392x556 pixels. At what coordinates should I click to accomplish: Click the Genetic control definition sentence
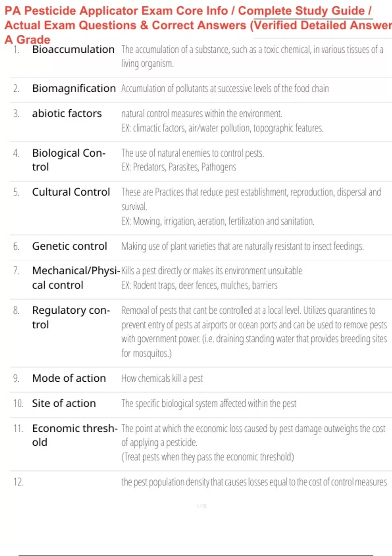(242, 246)
